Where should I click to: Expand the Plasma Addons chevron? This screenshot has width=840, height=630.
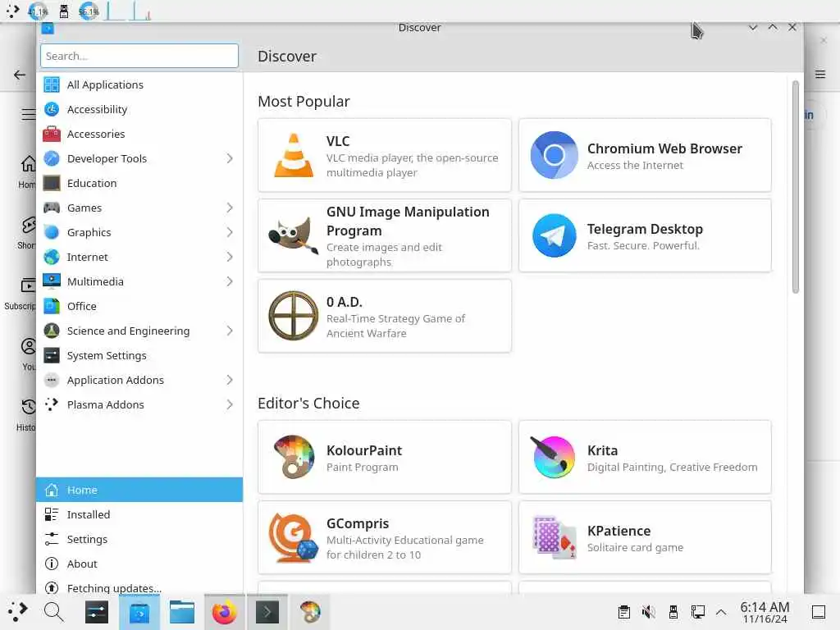[x=230, y=405]
